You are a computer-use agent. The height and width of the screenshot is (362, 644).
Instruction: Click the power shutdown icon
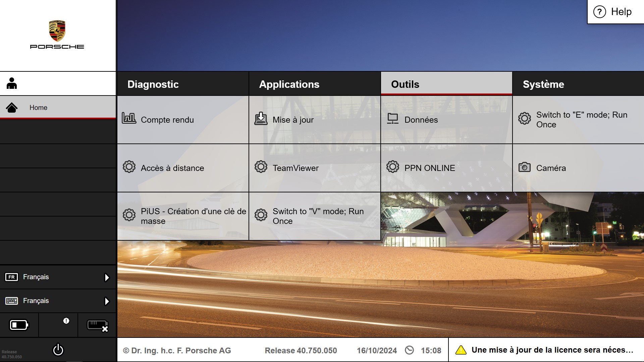point(58,350)
